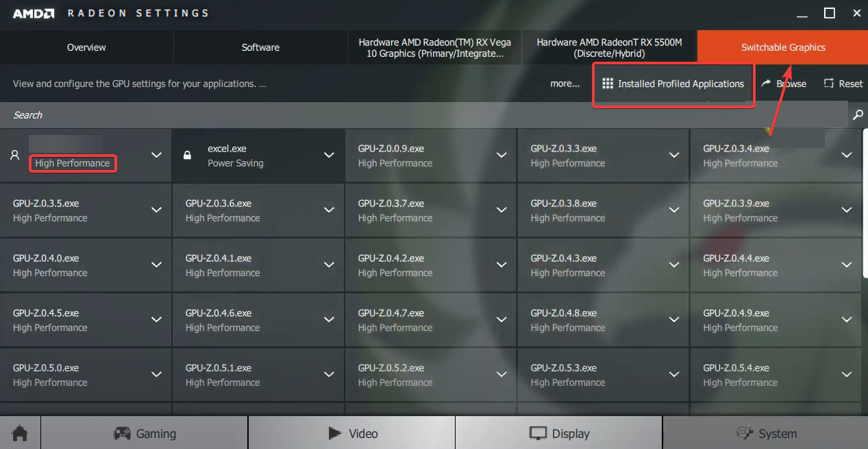
Task: Open the Display section
Action: (559, 433)
